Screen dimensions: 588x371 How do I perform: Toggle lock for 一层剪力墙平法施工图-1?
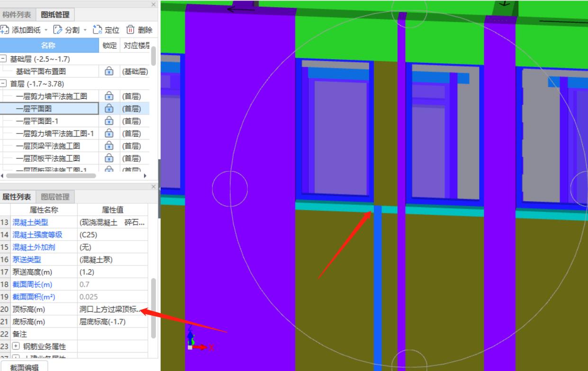(109, 133)
